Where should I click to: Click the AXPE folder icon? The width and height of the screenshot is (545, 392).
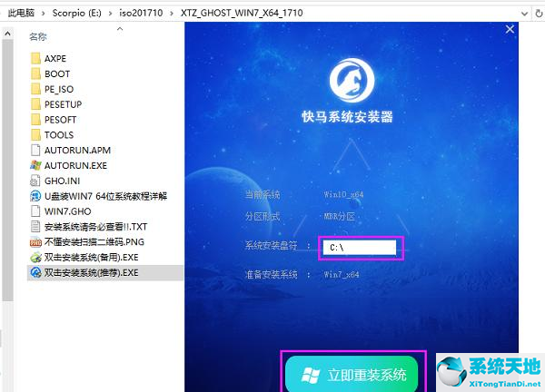(35, 58)
